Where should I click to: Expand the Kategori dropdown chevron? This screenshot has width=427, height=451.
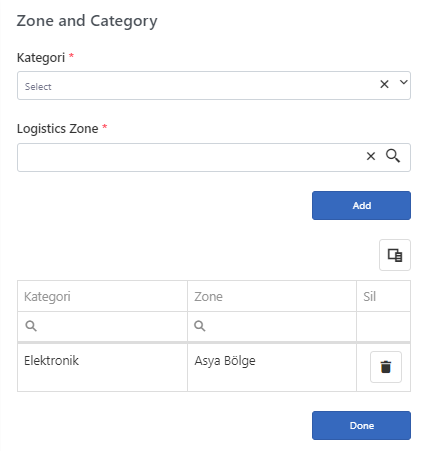[x=404, y=82]
